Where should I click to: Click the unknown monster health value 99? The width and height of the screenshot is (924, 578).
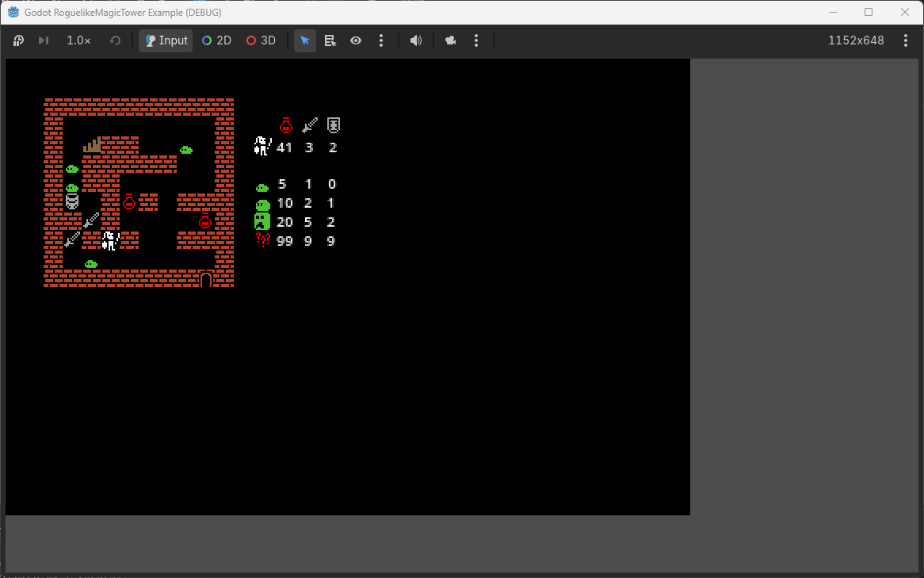[284, 241]
